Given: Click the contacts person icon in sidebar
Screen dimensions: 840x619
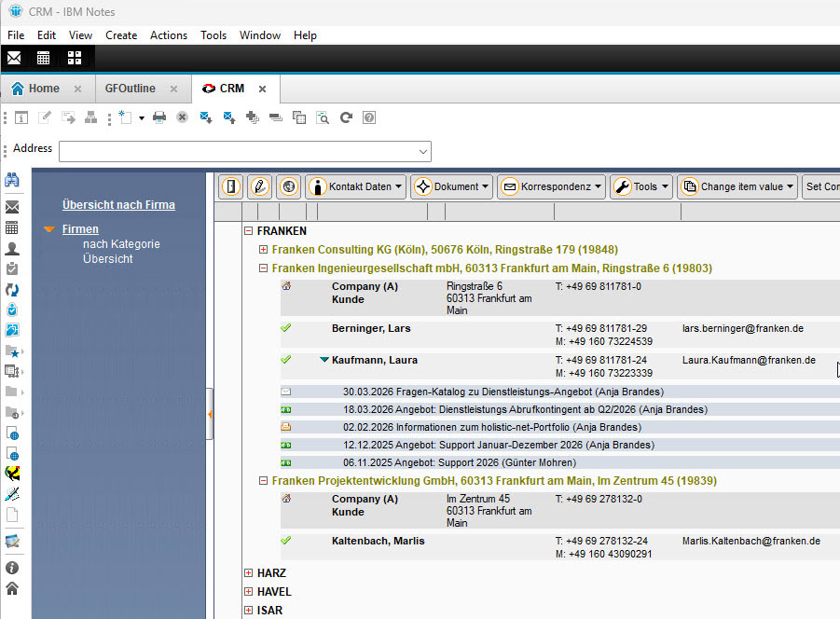Looking at the screenshot, I should [12, 249].
